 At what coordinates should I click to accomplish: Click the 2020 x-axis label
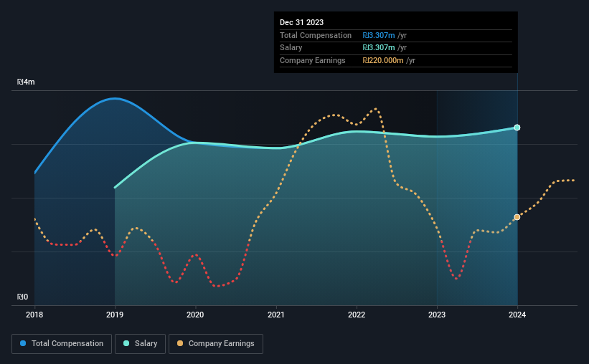pos(195,315)
